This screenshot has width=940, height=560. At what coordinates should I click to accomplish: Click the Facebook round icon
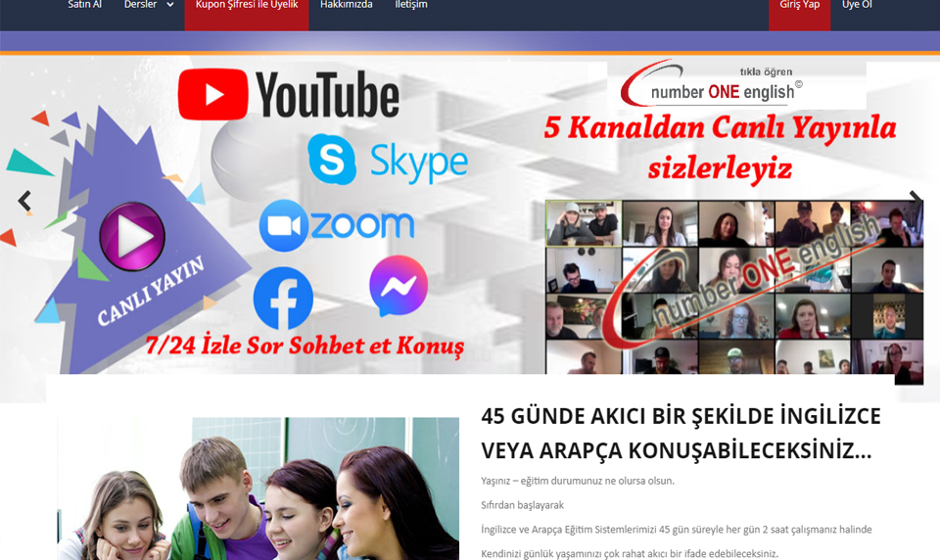coord(283,298)
